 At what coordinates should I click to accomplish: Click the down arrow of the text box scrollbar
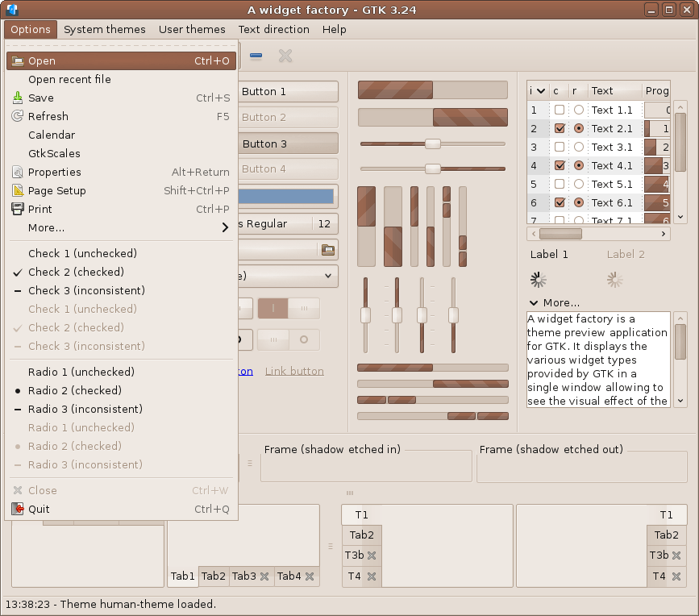680,401
